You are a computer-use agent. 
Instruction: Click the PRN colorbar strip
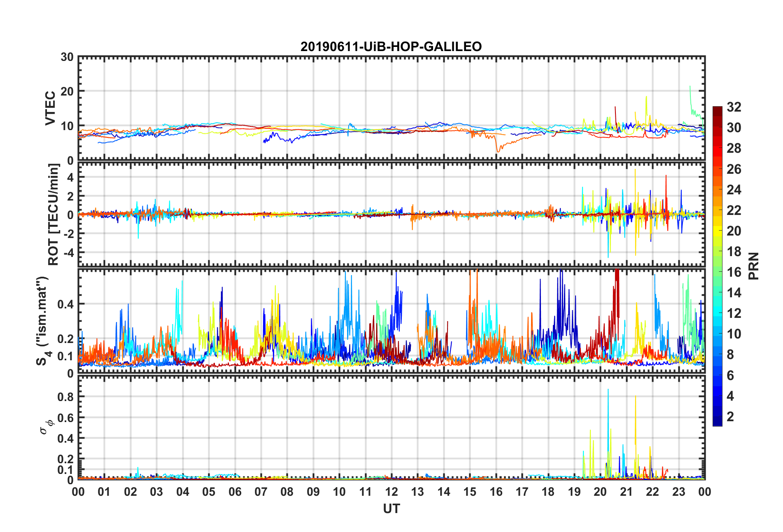pyautogui.click(x=717, y=266)
